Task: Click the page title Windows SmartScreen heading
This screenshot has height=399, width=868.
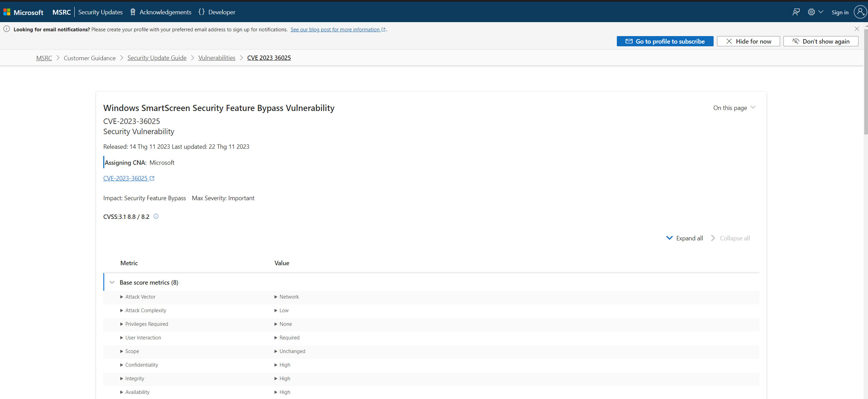Action: pyautogui.click(x=219, y=108)
